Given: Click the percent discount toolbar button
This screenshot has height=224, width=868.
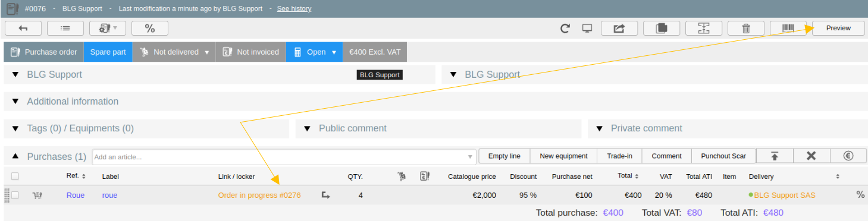Looking at the screenshot, I should tap(150, 28).
